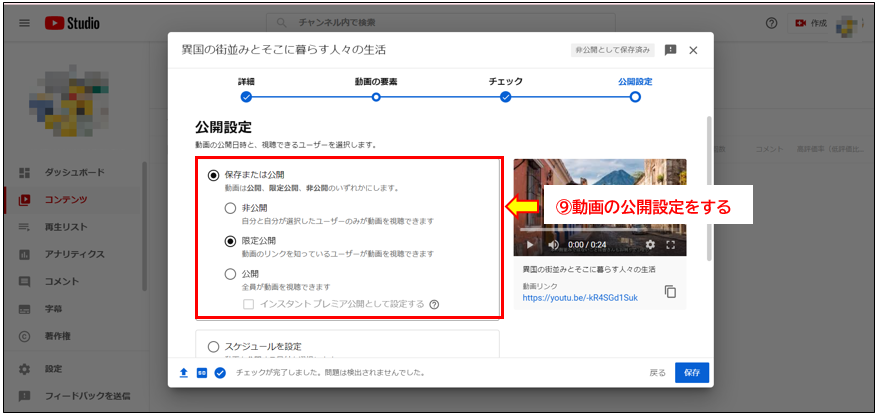877x416 pixels.
Task: Click the 0:00 / 0:24 time display
Action: [587, 245]
